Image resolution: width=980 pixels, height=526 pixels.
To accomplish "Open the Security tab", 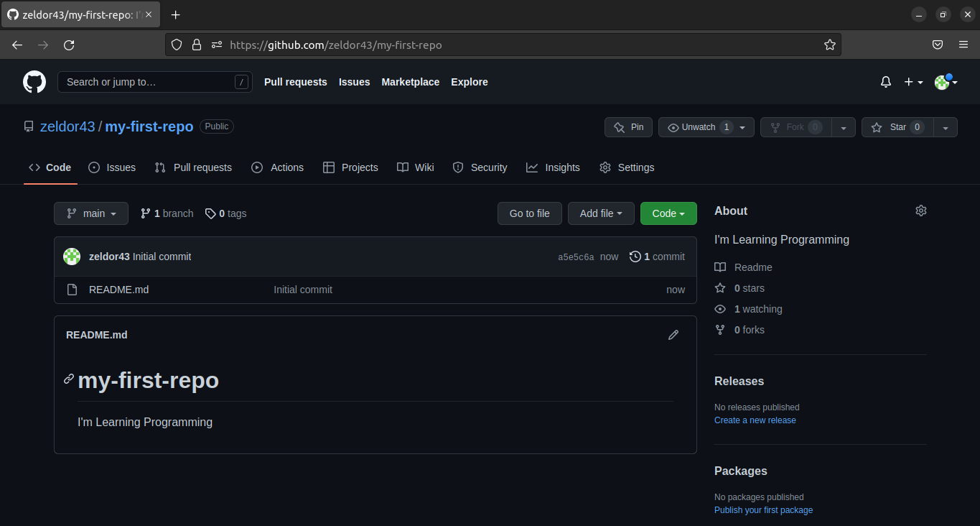I will [480, 167].
